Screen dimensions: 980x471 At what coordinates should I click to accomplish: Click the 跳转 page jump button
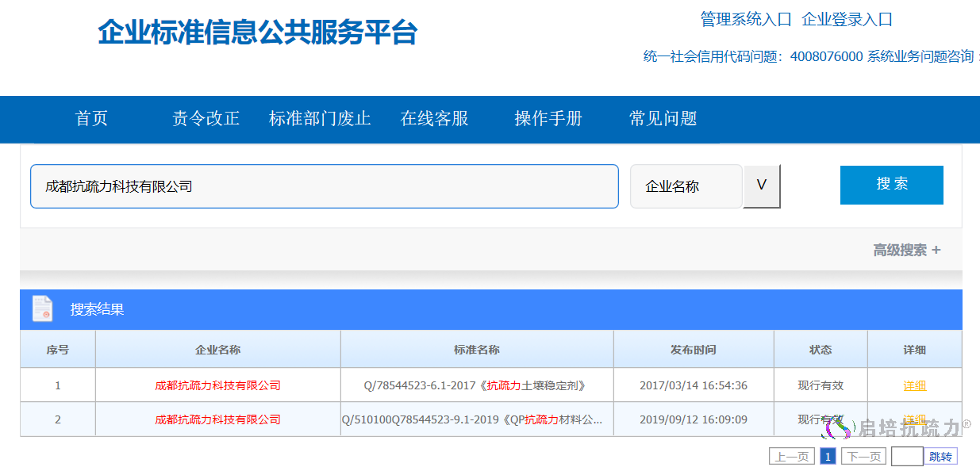pos(940,457)
